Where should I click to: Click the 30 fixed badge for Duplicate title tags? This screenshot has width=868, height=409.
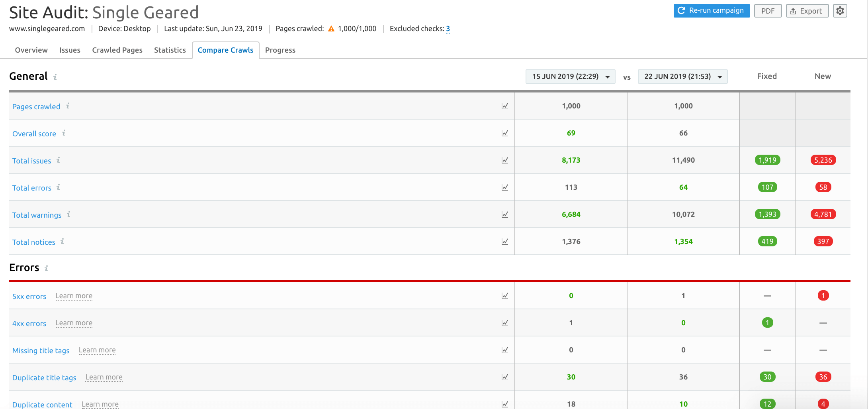(x=767, y=377)
